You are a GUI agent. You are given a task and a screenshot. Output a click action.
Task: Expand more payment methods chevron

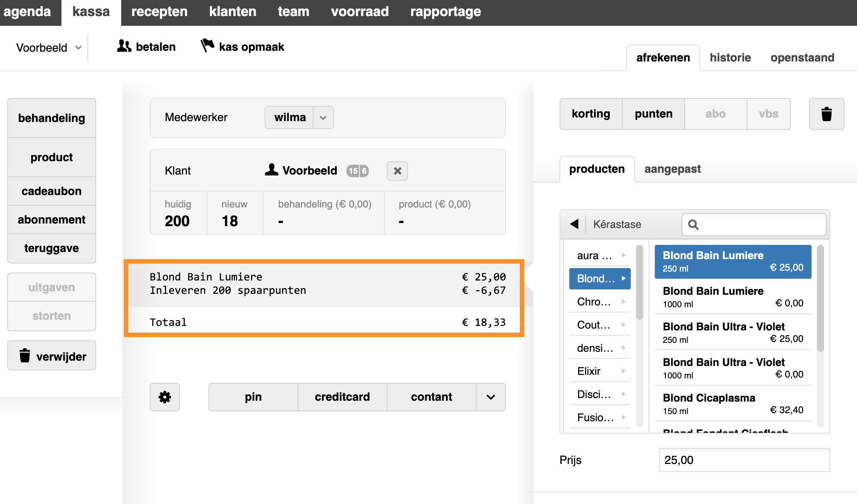pyautogui.click(x=491, y=397)
